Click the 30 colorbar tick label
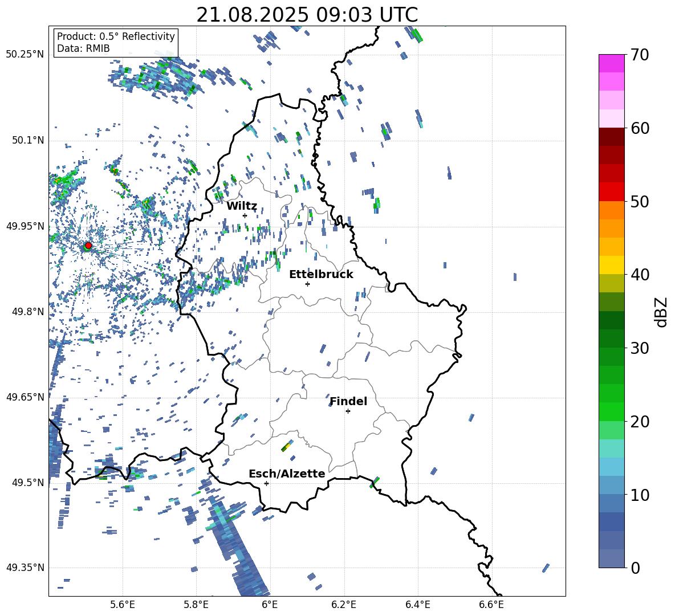Screen dimensions: 675x616 point(640,348)
